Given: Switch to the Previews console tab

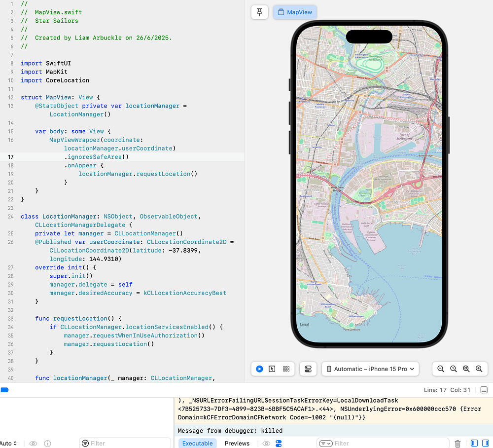Looking at the screenshot, I should (237, 443).
